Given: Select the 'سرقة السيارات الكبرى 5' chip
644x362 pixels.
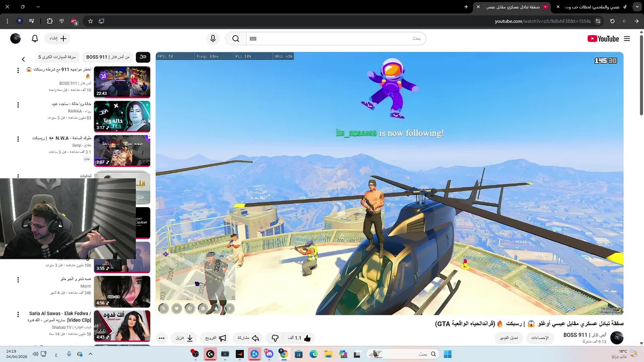Looking at the screenshot, I should [x=57, y=57].
